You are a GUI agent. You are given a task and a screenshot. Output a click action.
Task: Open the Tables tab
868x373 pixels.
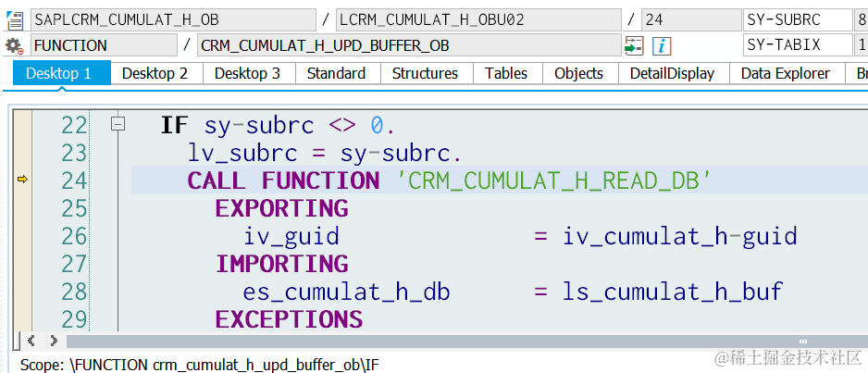(x=506, y=74)
